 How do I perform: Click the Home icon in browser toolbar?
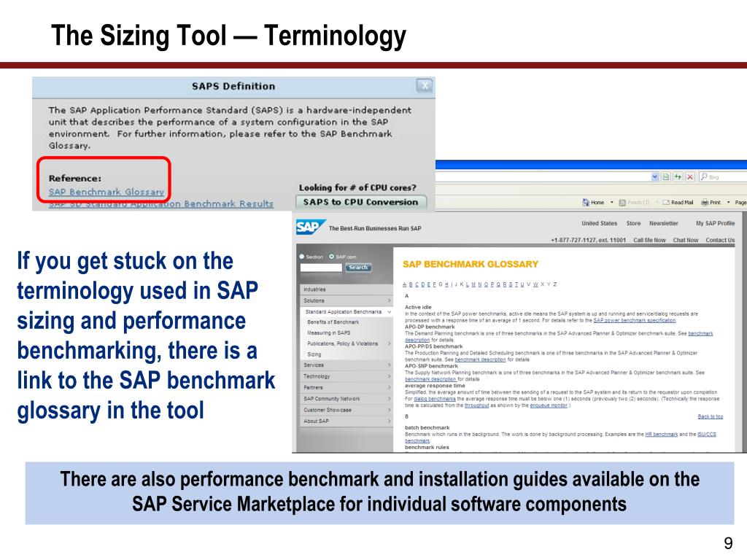[586, 203]
